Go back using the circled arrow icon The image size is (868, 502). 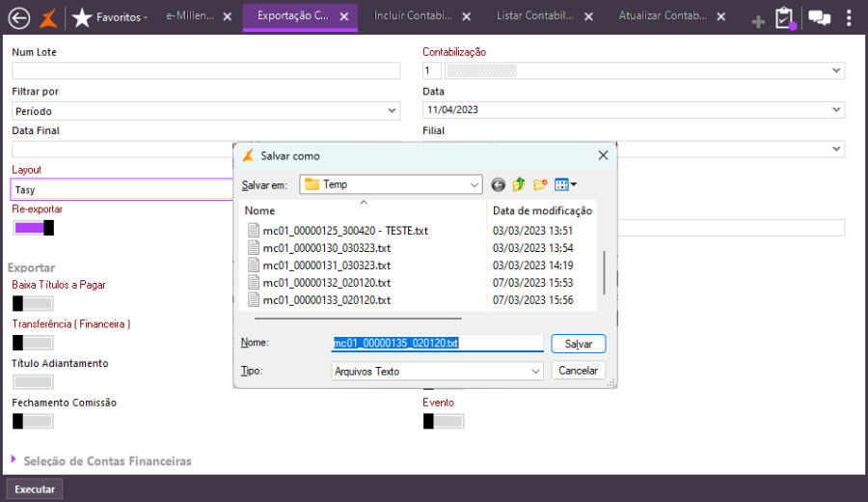pos(19,17)
